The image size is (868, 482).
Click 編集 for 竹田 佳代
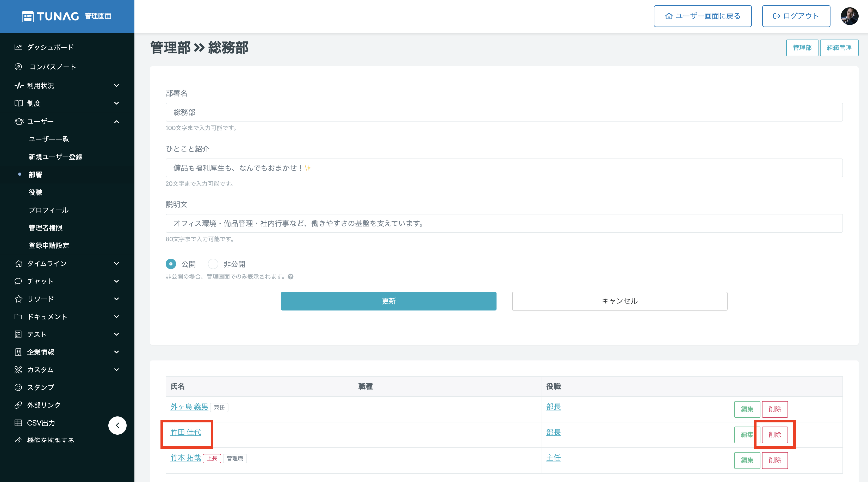pyautogui.click(x=747, y=435)
